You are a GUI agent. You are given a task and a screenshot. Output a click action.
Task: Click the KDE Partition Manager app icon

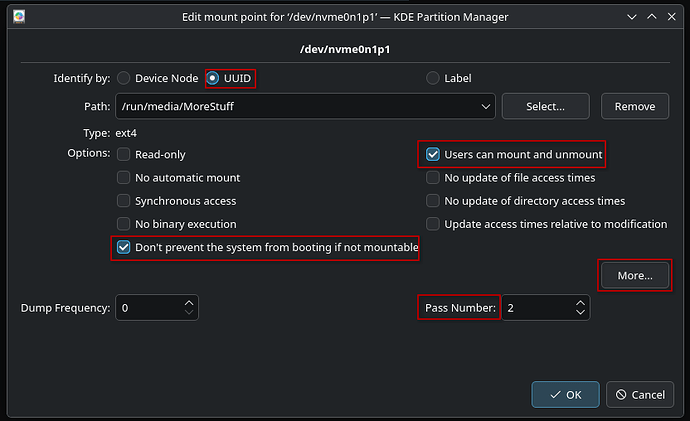[19, 17]
